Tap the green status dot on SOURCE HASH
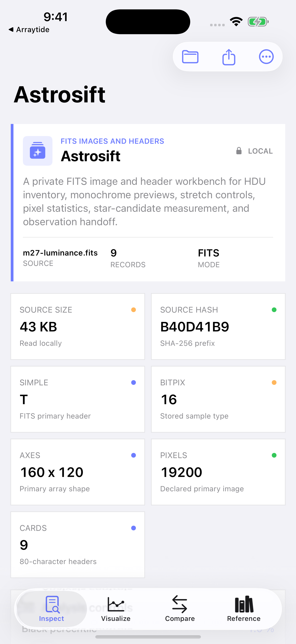This screenshot has width=296, height=644. (274, 310)
